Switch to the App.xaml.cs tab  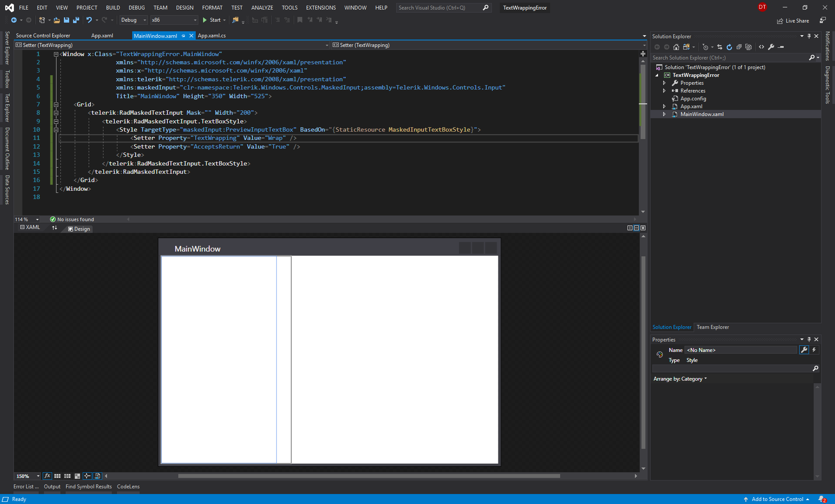point(212,36)
